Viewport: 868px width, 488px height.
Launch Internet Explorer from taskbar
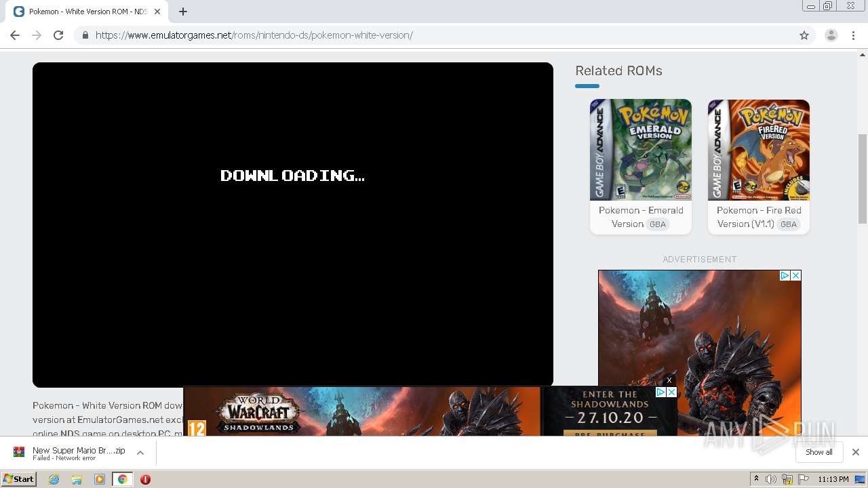click(54, 479)
